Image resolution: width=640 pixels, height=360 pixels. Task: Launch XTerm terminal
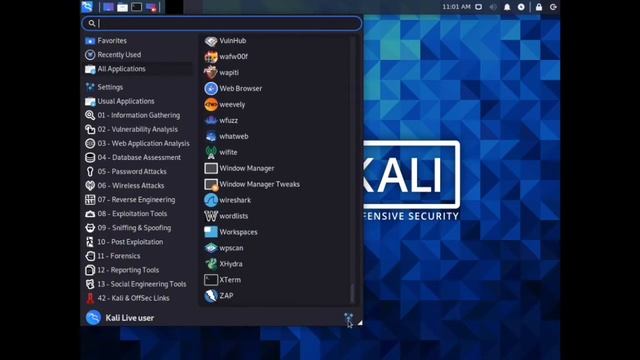click(276, 280)
